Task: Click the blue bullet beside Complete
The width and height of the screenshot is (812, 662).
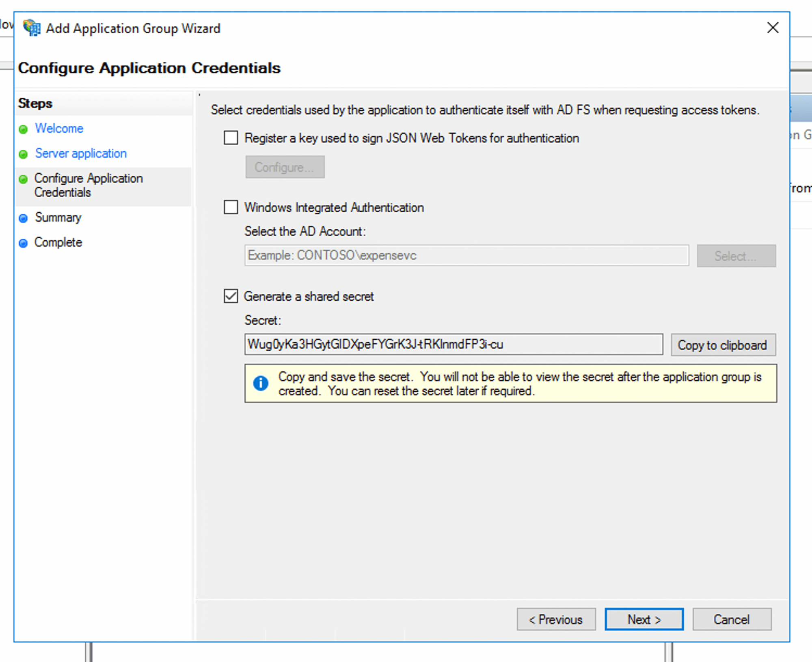Action: click(23, 243)
